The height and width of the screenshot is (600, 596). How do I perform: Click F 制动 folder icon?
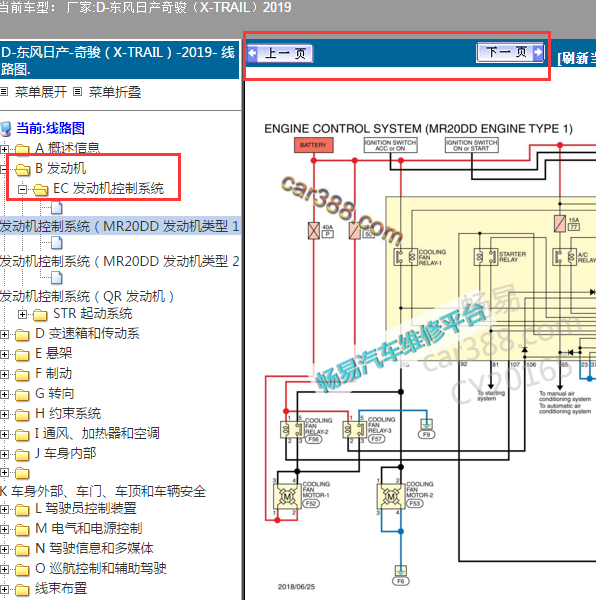pyautogui.click(x=22, y=375)
